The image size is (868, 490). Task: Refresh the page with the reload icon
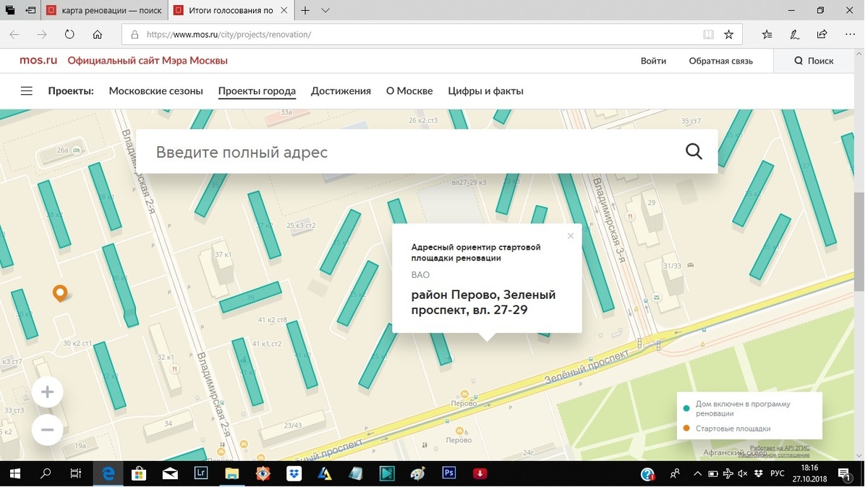69,34
